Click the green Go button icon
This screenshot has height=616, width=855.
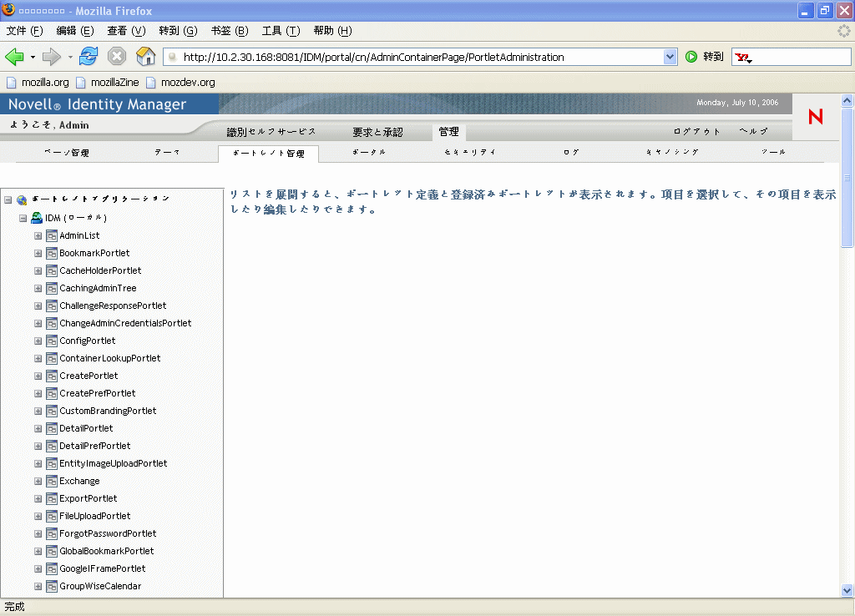click(691, 57)
